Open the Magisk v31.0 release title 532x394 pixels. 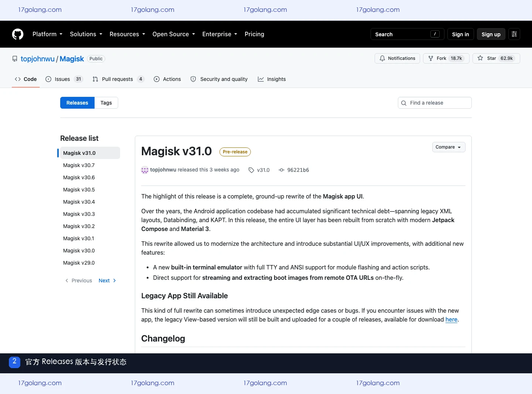click(177, 151)
